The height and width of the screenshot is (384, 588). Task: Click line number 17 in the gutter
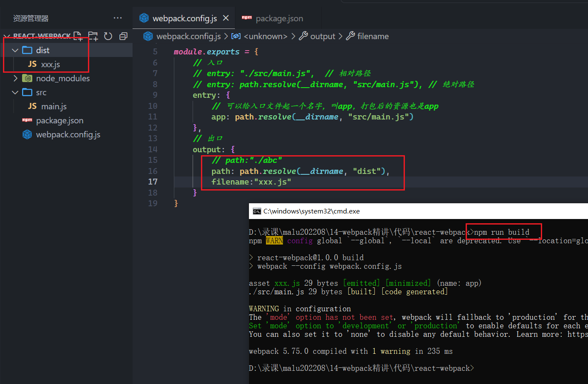(x=153, y=182)
